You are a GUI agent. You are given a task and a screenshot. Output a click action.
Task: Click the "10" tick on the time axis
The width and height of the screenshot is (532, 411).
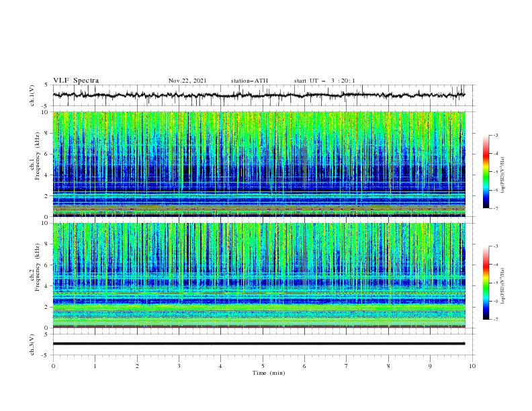472,366
